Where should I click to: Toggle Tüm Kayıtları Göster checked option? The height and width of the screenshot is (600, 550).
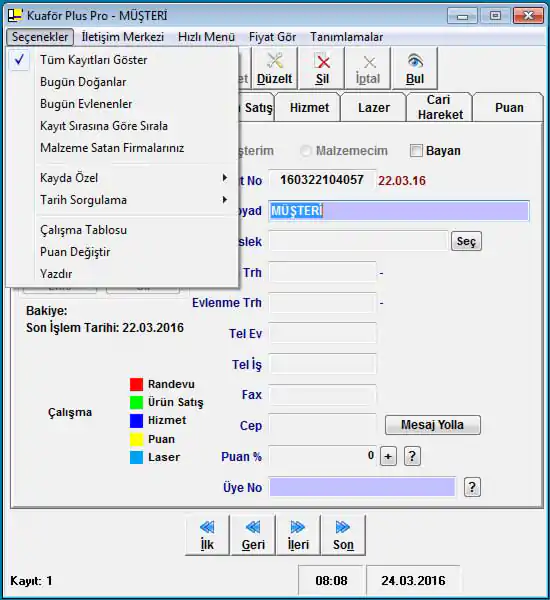(122, 60)
